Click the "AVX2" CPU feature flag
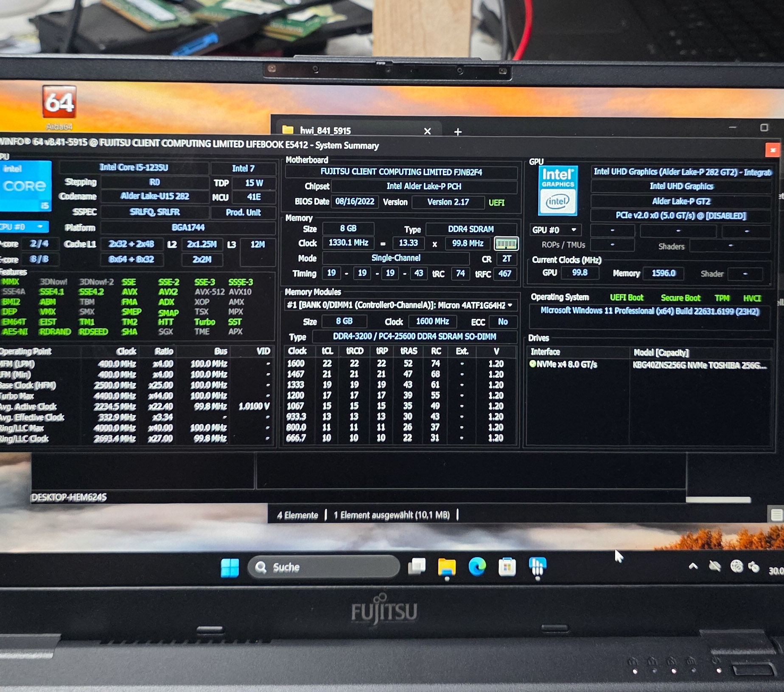 tap(168, 292)
